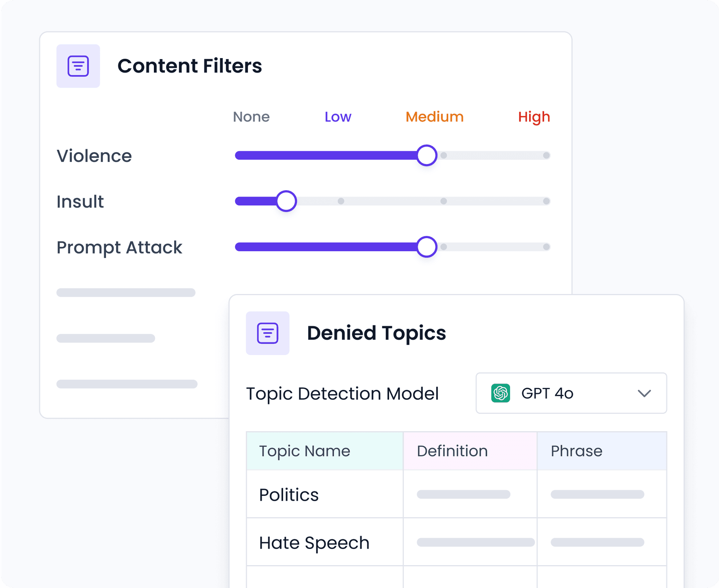Set Prompt Attack filter to Low
Image resolution: width=719 pixels, height=588 pixels.
(x=342, y=247)
